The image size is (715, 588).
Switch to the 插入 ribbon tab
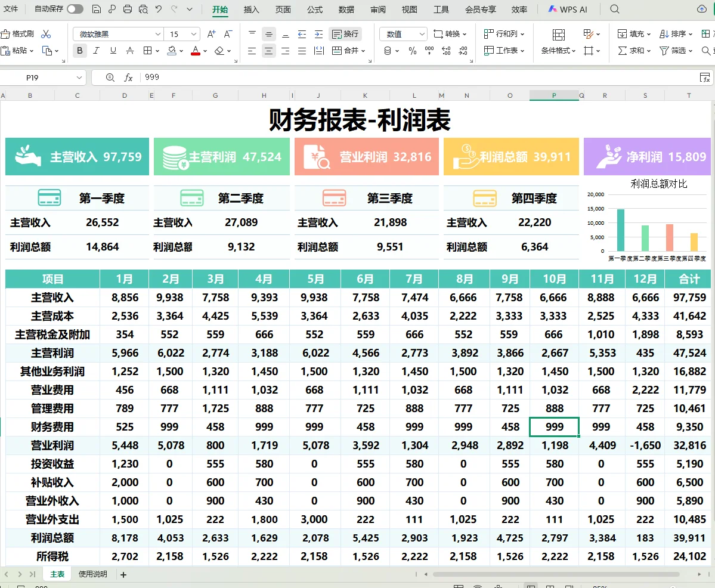251,9
